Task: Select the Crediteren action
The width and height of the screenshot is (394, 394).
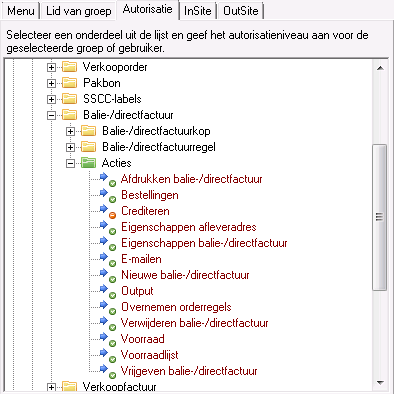Action: (145, 211)
